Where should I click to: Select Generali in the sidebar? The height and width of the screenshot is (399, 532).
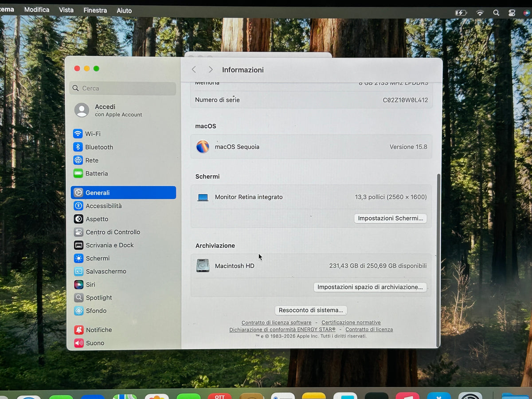point(123,192)
